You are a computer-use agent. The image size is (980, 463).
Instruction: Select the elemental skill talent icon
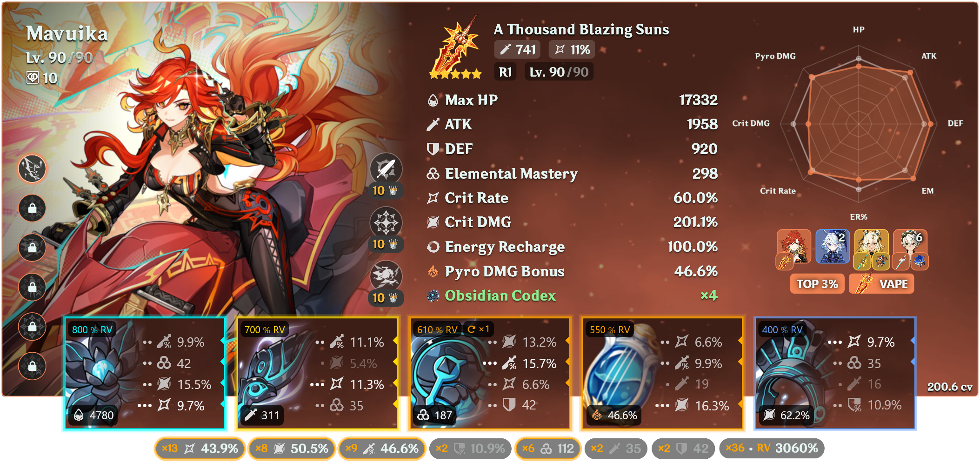(386, 222)
